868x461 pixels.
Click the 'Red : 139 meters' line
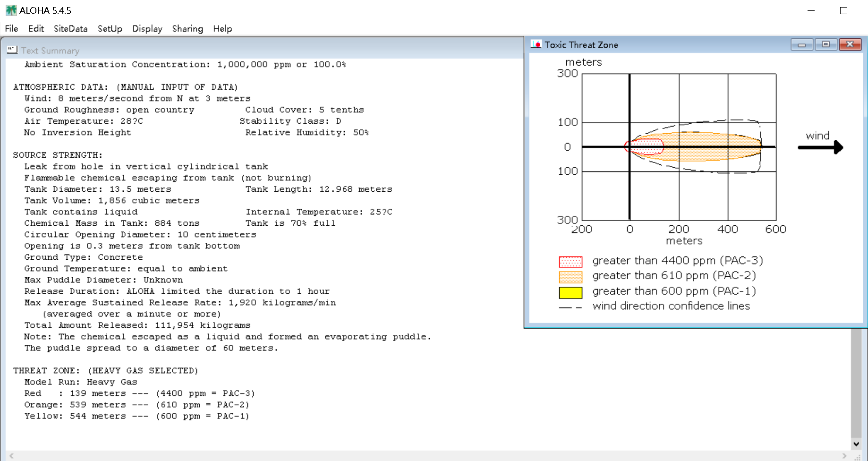click(x=139, y=393)
